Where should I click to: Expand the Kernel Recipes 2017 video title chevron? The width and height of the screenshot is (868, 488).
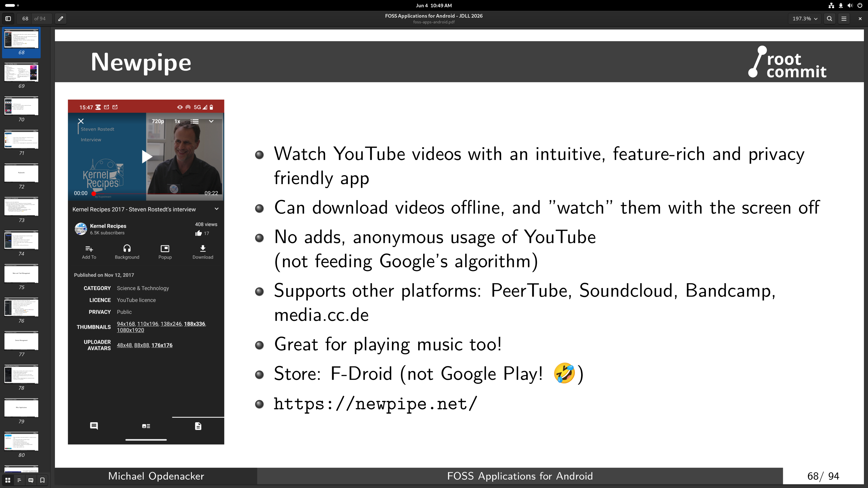click(x=217, y=209)
